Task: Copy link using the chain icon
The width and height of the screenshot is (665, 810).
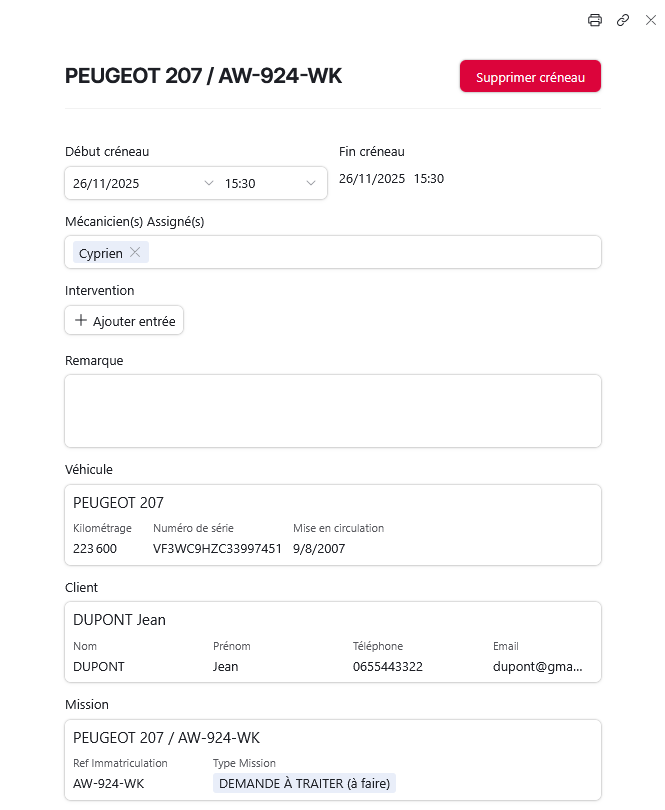Action: pyautogui.click(x=623, y=20)
